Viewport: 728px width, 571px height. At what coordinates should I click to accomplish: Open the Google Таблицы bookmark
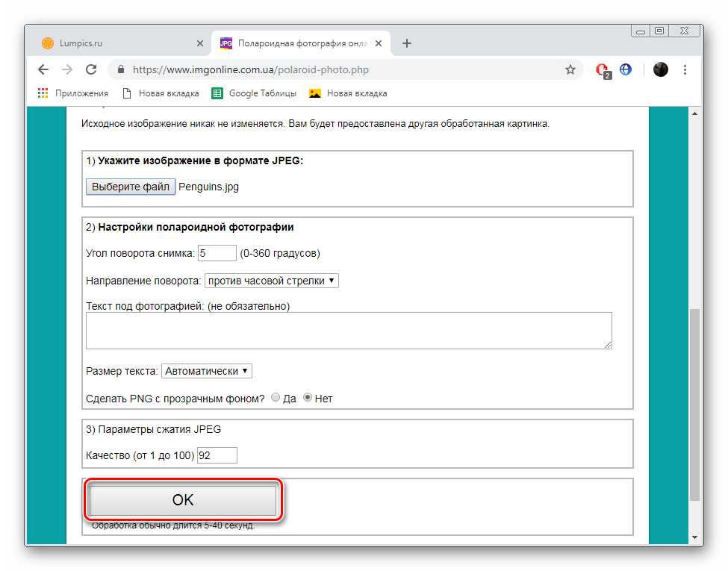[254, 93]
